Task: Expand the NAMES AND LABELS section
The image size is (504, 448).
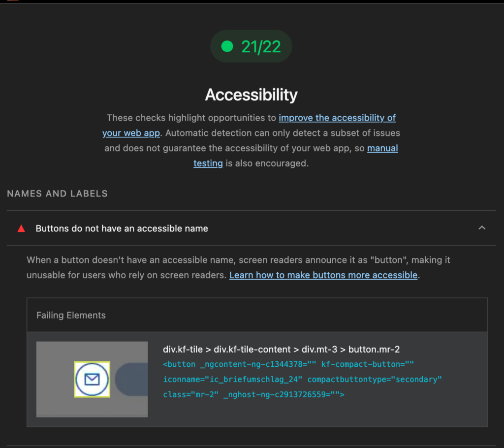Action: coord(57,193)
